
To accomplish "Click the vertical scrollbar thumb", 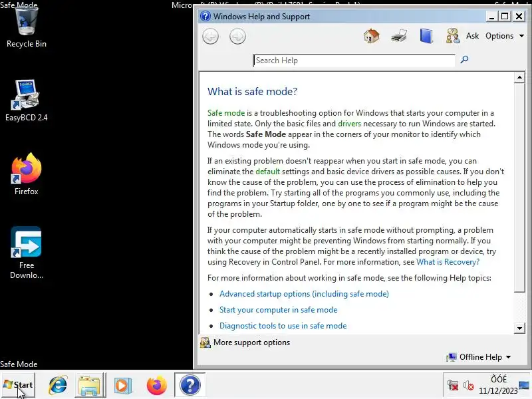I will pos(519,188).
